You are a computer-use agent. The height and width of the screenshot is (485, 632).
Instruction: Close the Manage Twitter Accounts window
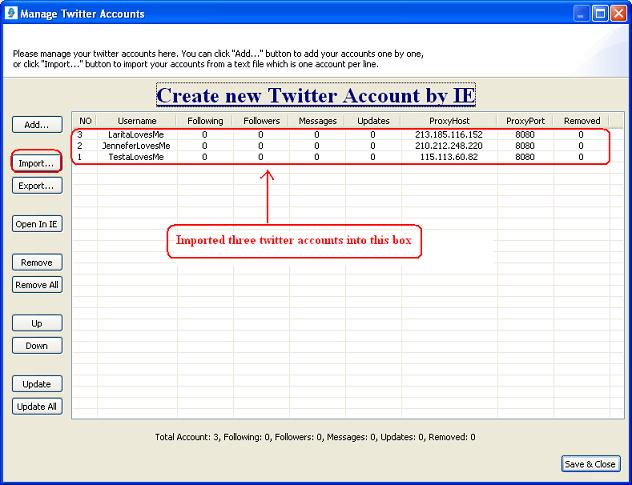[618, 14]
